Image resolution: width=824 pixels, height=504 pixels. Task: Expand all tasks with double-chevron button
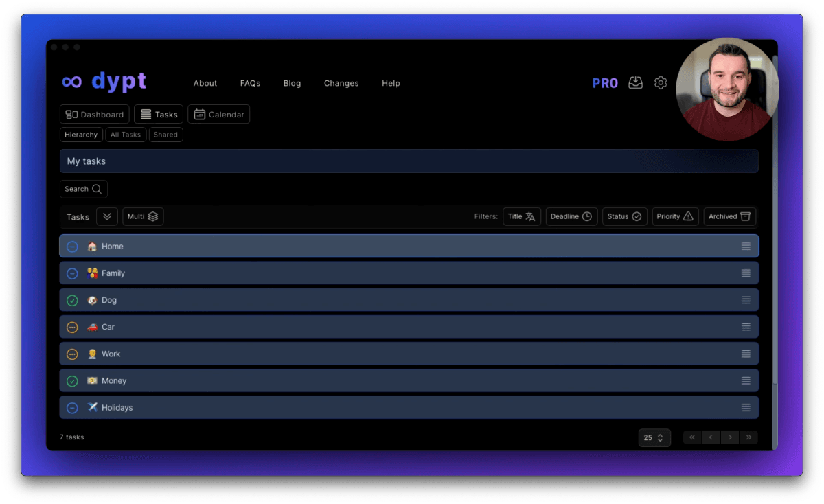coord(107,216)
